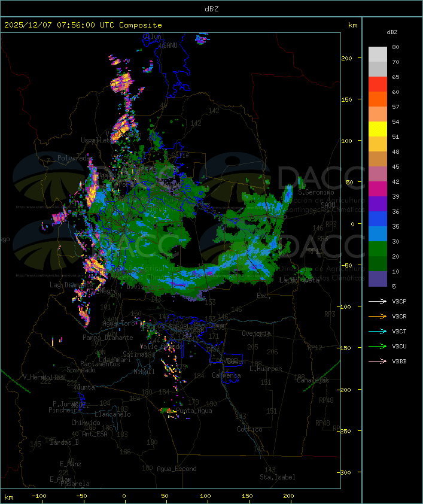Click the orange VBCR arrow icon

pos(378,316)
